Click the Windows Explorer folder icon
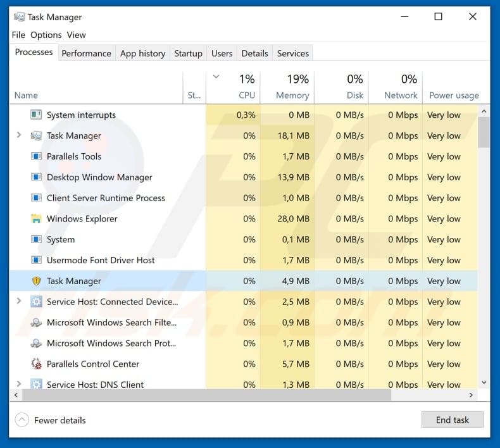 36,218
